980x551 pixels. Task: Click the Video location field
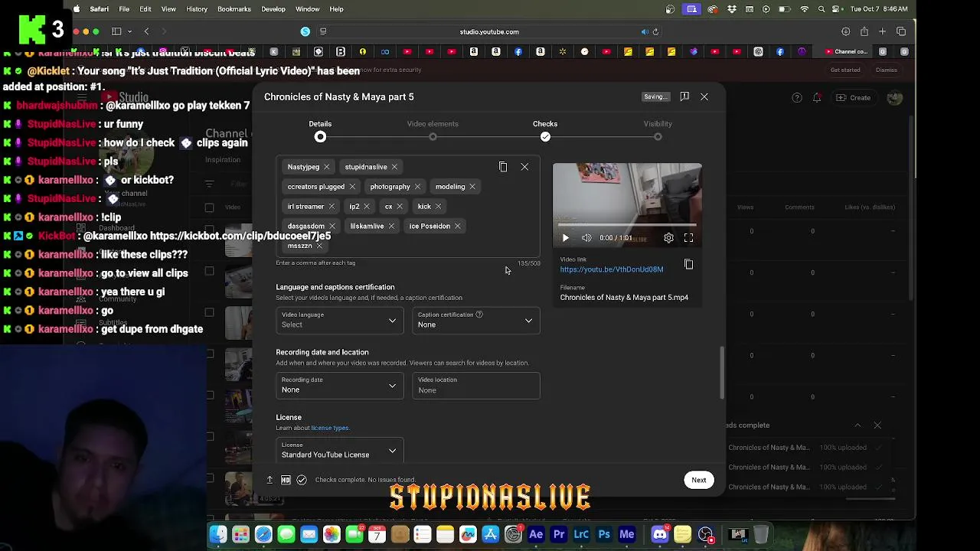click(476, 386)
